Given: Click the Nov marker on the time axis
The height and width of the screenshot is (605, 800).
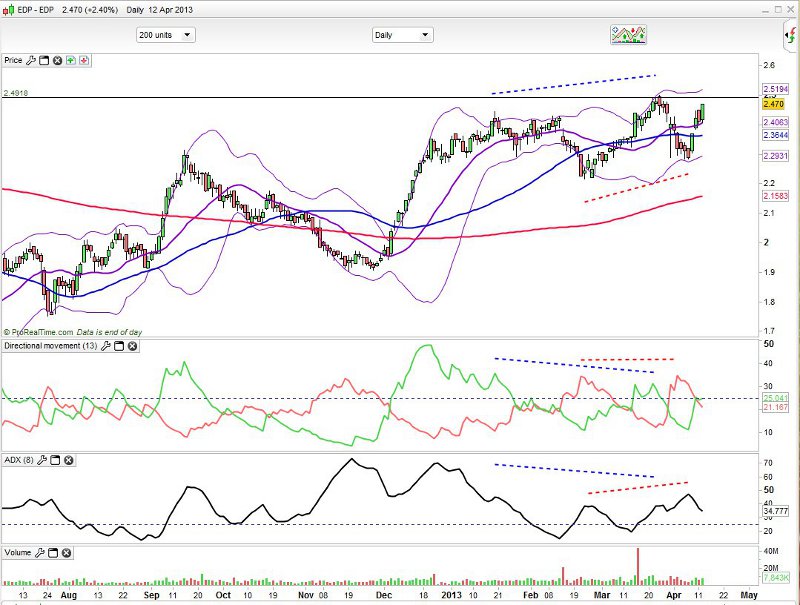Looking at the screenshot, I should point(306,595).
